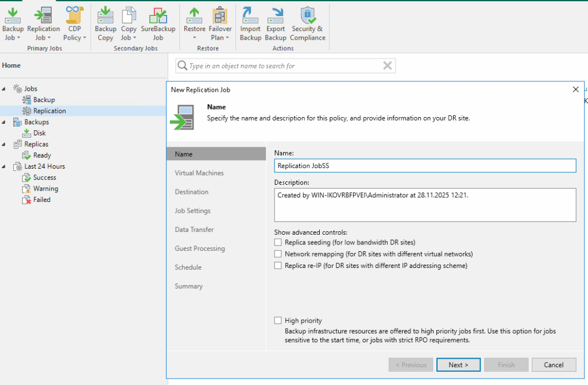Select the Failed item in tree
This screenshot has width=588, height=385.
41,200
